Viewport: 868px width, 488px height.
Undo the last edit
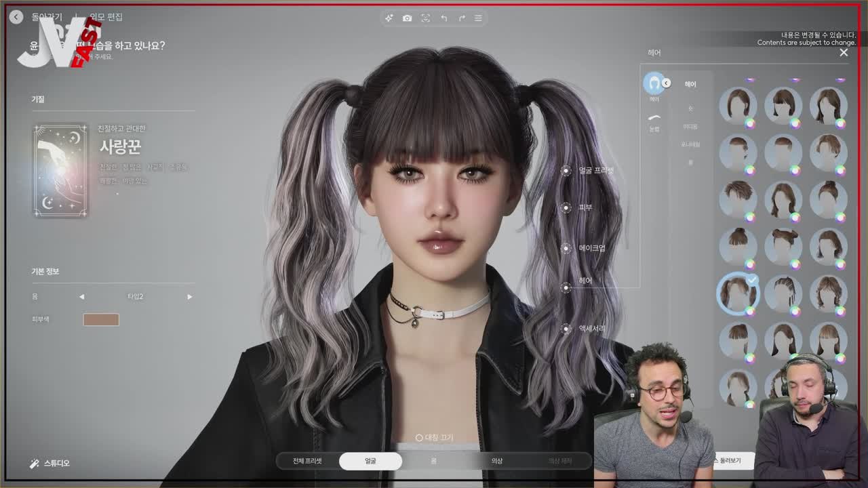tap(444, 18)
